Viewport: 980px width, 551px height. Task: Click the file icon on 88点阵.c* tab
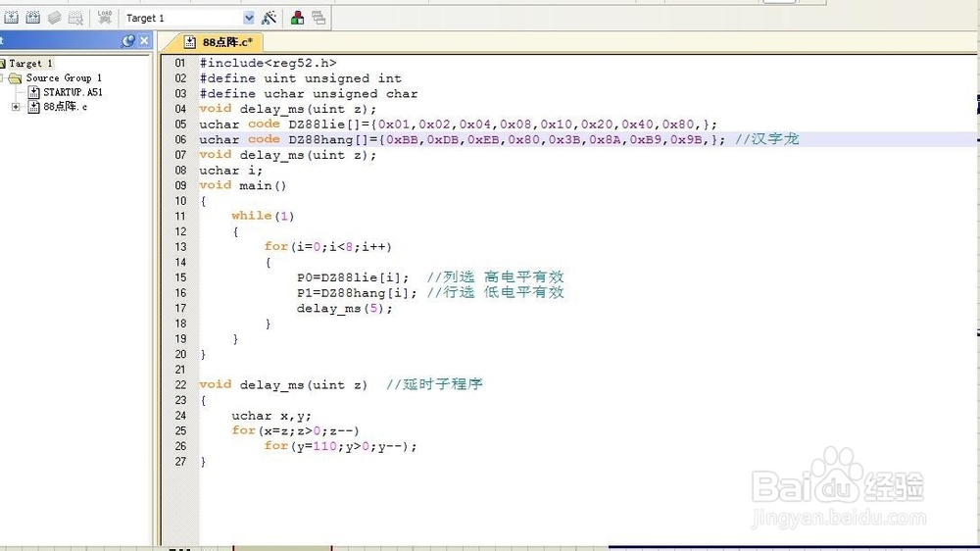[x=189, y=42]
